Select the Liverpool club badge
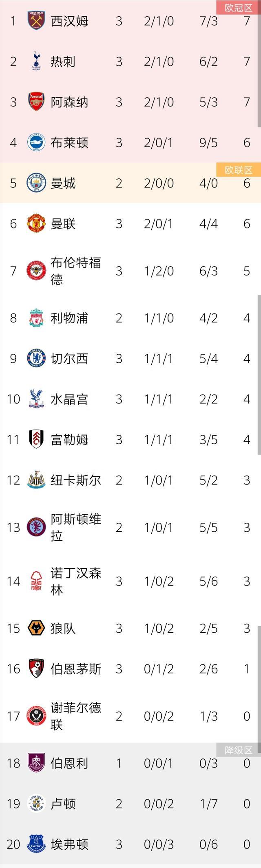This screenshot has width=261, height=868. pos(36,318)
